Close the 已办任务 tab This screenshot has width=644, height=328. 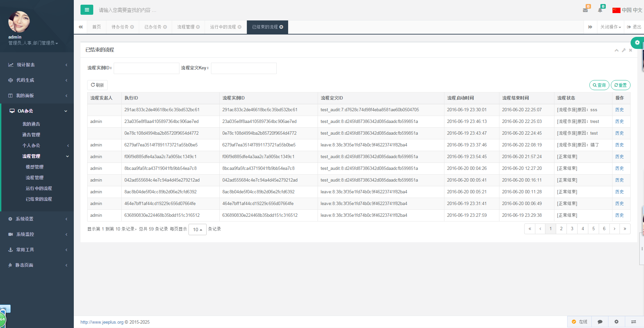165,27
